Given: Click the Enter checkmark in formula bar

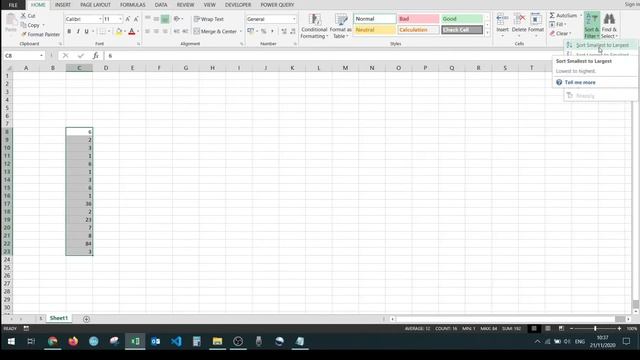Looking at the screenshot, I should click(x=80, y=56).
